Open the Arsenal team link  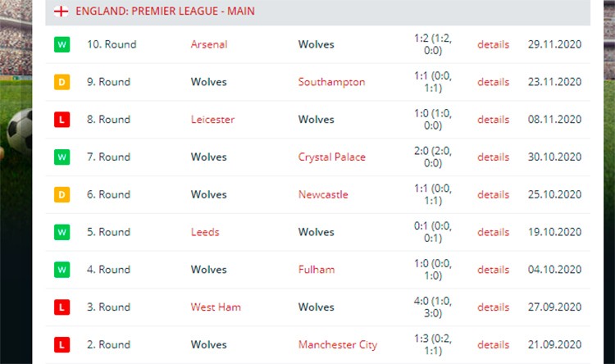209,44
